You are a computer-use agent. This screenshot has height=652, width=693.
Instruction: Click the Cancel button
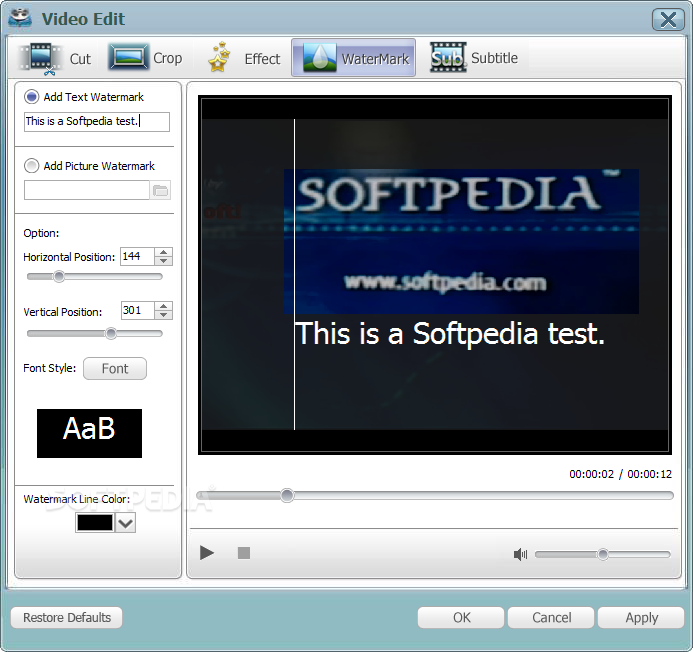pyautogui.click(x=551, y=618)
